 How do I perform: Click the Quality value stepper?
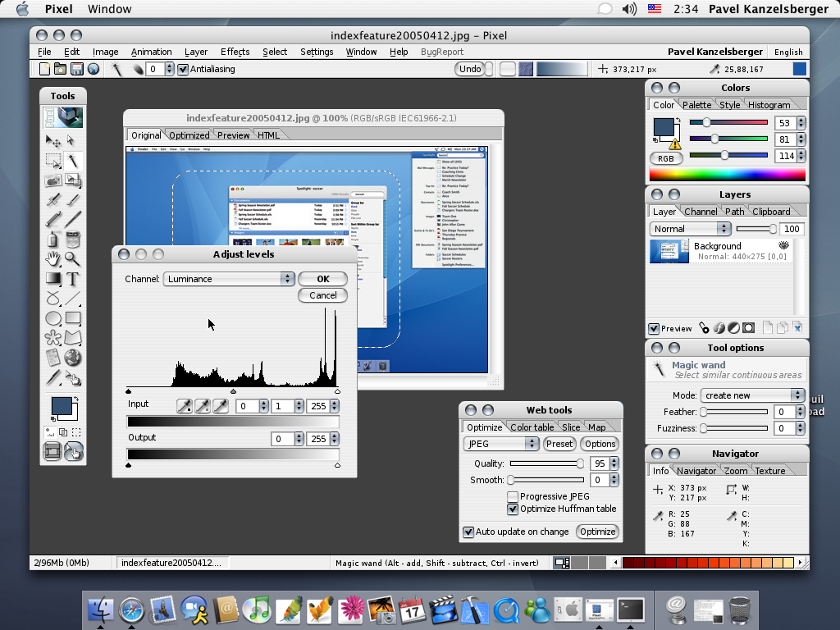click(x=614, y=463)
